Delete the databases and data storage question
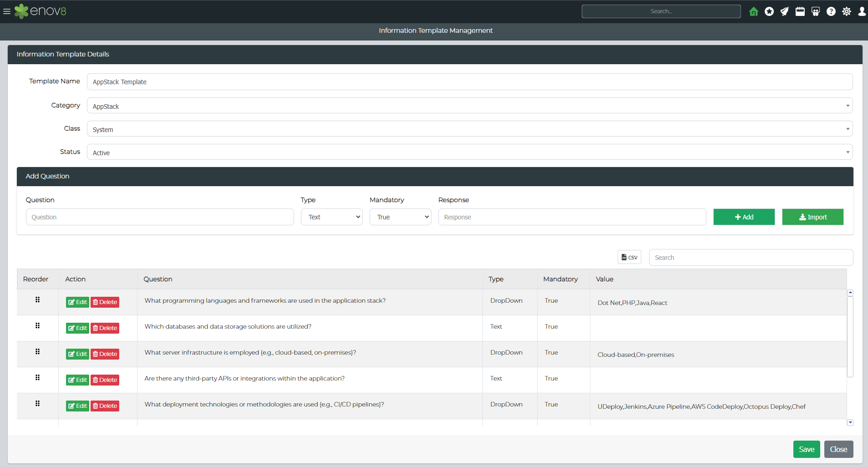 click(105, 328)
